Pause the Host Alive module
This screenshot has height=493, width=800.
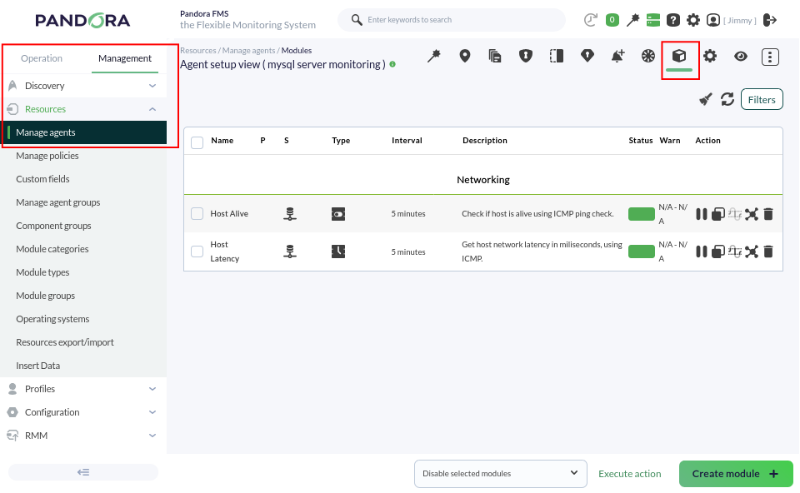[702, 214]
